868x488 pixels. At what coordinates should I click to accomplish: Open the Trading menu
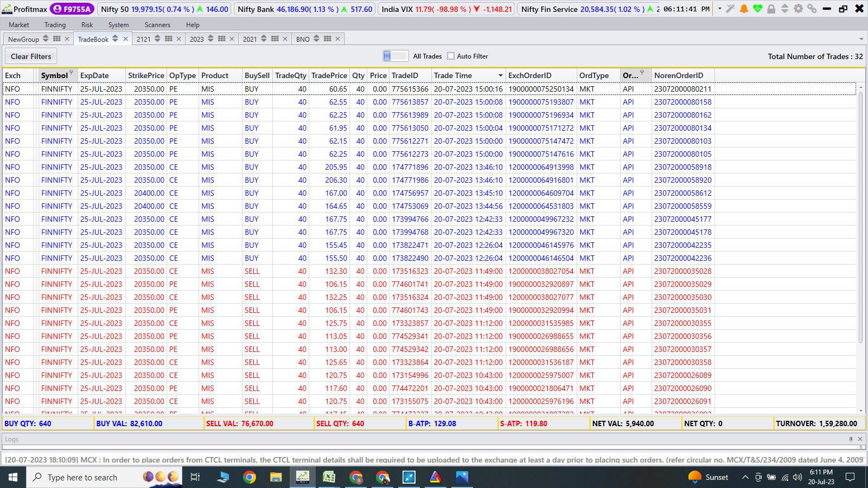click(55, 25)
